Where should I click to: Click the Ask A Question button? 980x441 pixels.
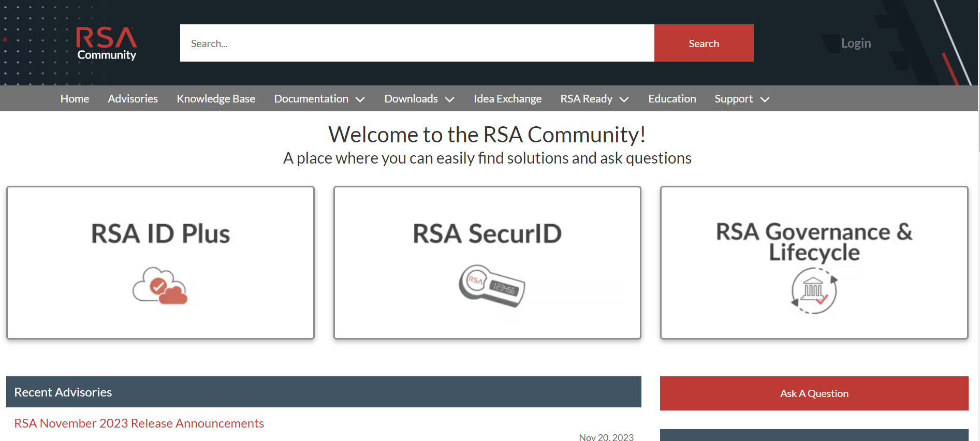pyautogui.click(x=814, y=393)
